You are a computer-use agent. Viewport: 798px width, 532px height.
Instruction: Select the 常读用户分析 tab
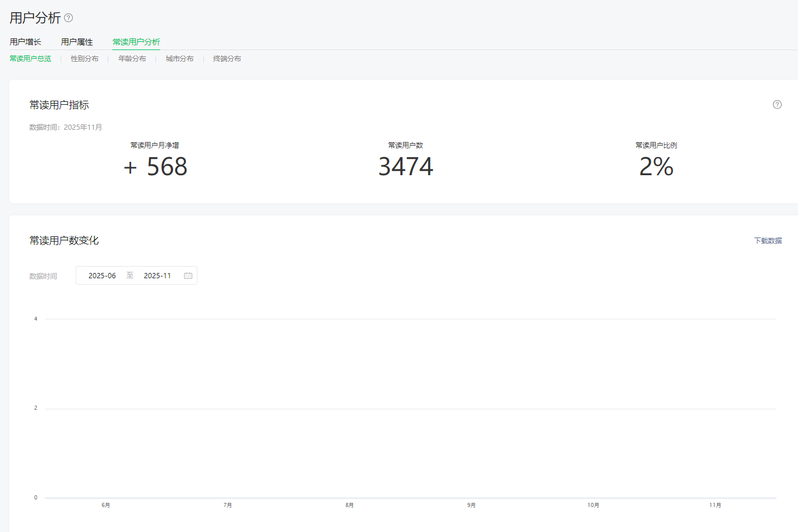point(136,42)
